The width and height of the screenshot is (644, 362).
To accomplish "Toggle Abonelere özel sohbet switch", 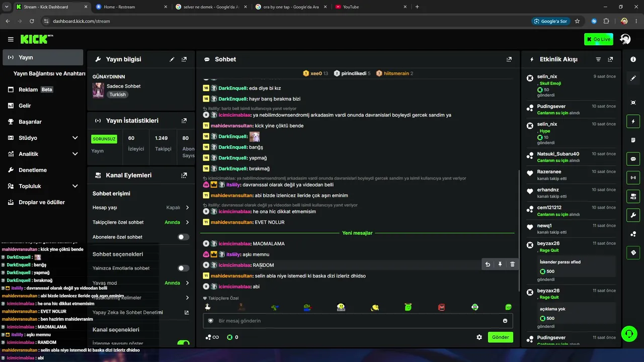I will (184, 237).
